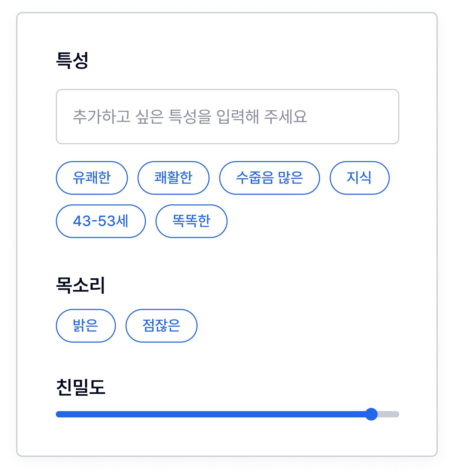Screen dimensions: 453x476
Task: Click the trait input field
Action: (x=227, y=117)
